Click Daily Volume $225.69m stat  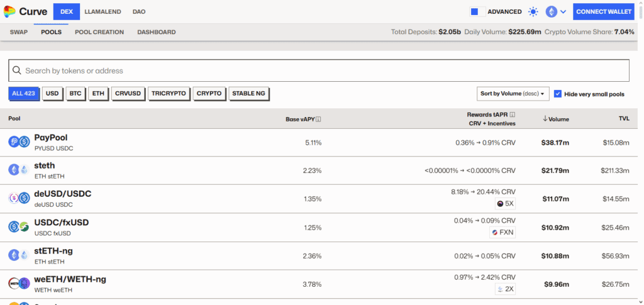pos(502,32)
